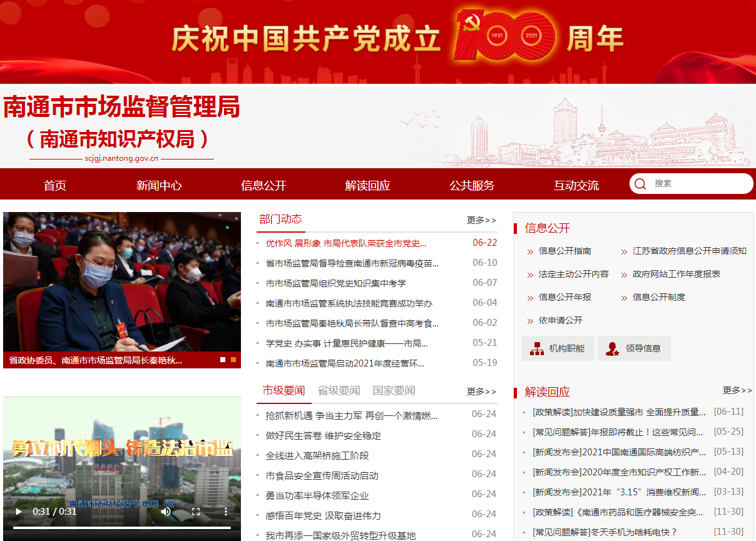Click the video progress bar
The height and width of the screenshot is (541, 756).
click(x=121, y=528)
